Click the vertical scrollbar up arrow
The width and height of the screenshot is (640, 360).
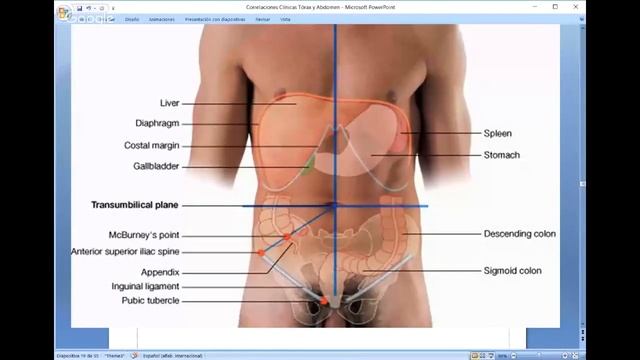[582, 27]
